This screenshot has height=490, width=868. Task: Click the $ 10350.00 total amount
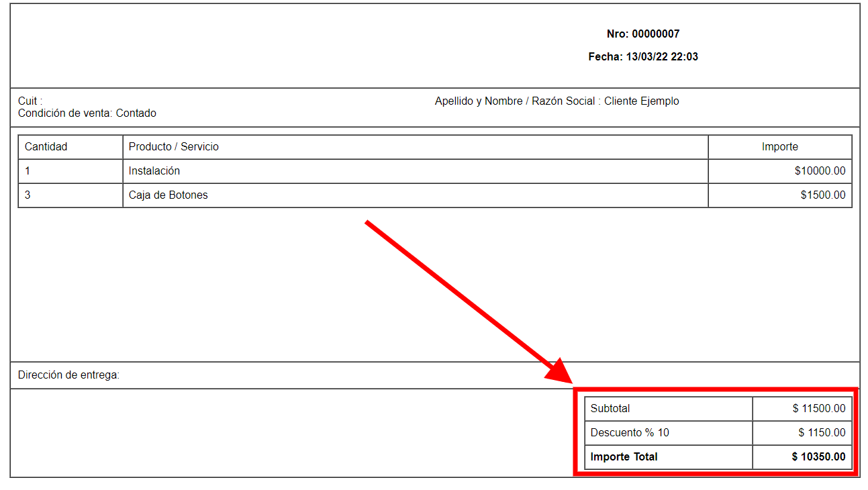point(818,457)
